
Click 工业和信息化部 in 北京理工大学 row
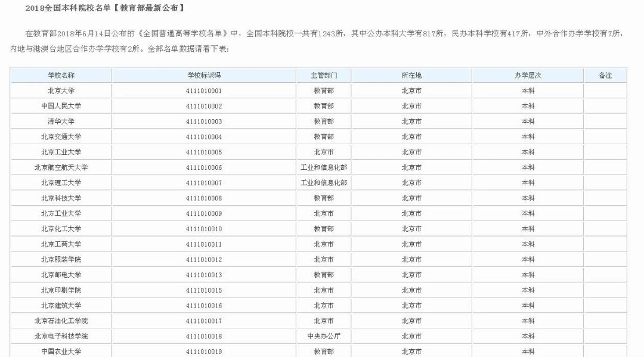click(x=324, y=182)
